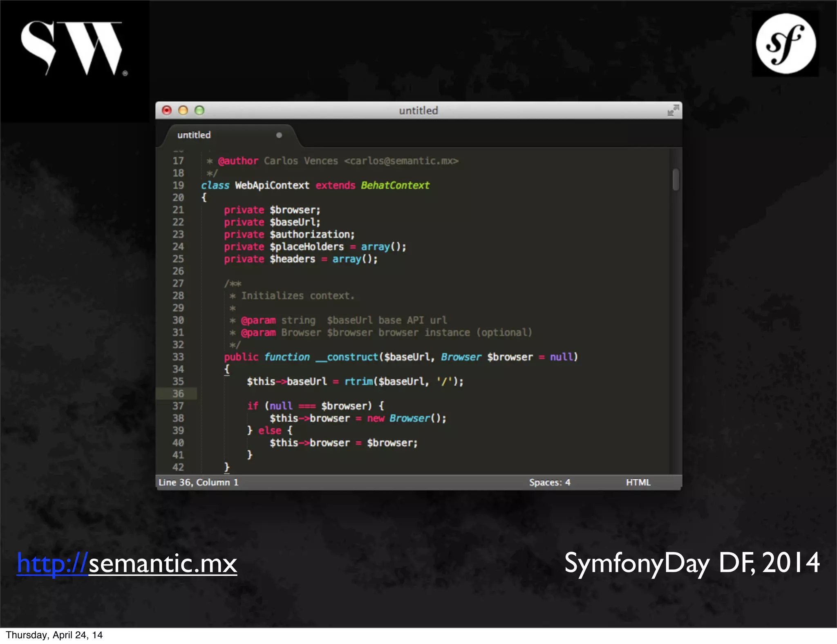Click the Line 36, Column 1 status text

click(198, 482)
